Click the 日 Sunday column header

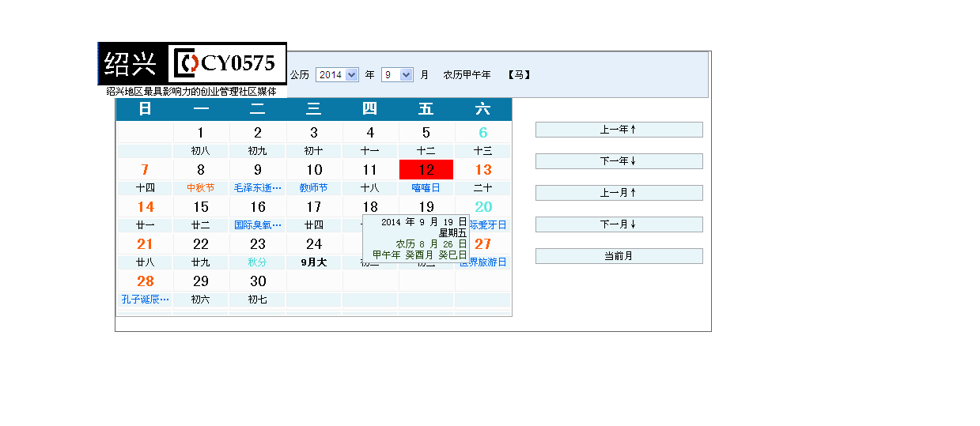[145, 109]
